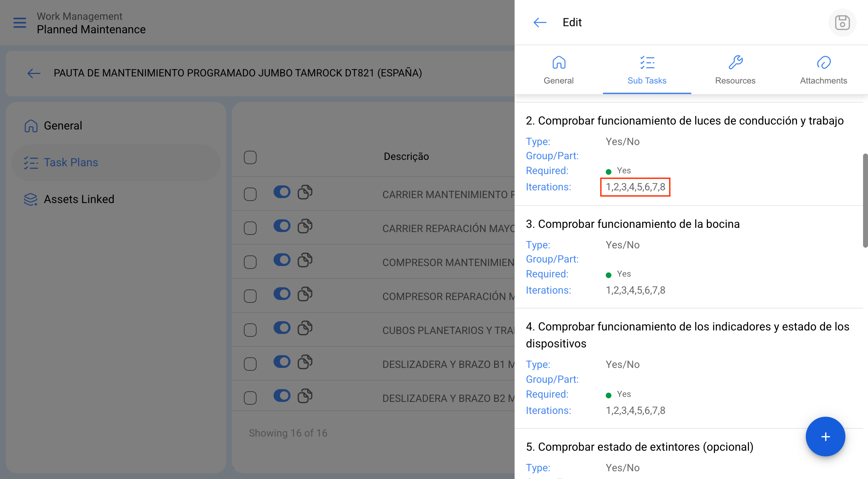Open General in the left sidebar

click(x=116, y=126)
